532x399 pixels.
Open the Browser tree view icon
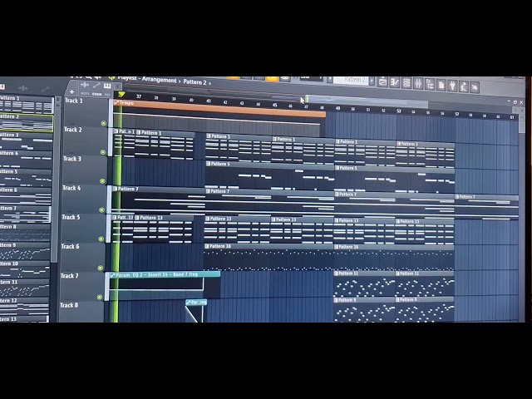click(x=430, y=84)
